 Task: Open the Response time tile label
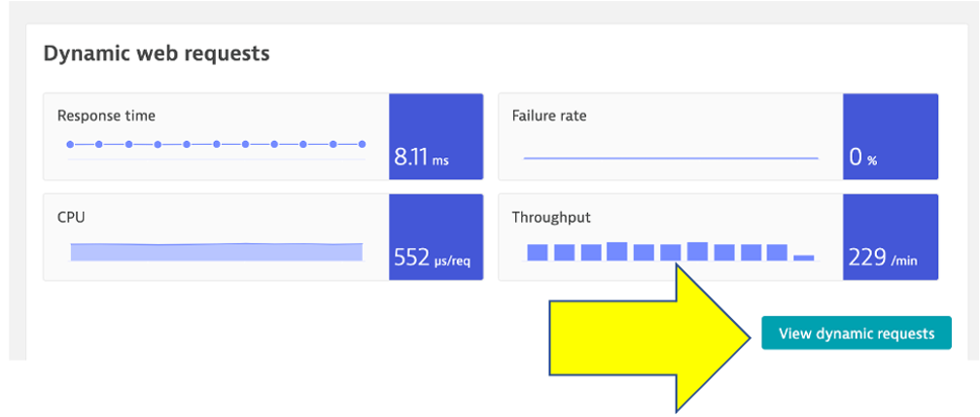point(106,116)
